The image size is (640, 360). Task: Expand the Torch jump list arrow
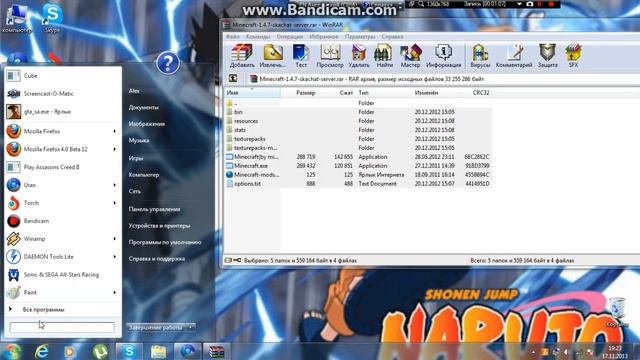click(114, 203)
